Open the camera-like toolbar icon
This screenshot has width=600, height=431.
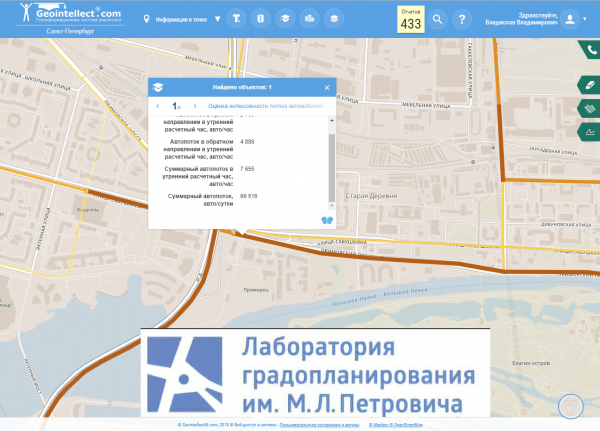pos(310,18)
